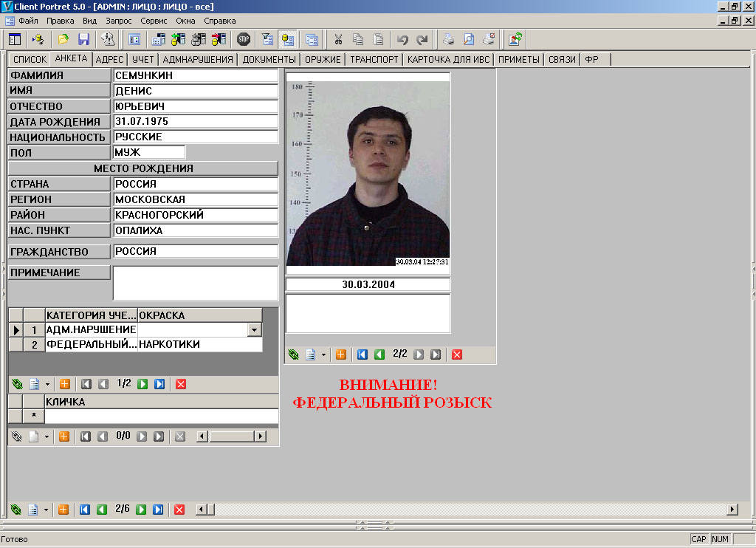The height and width of the screenshot is (548, 756).
Task: Expand document dropdown arrow in bottom navigator
Action: click(47, 510)
